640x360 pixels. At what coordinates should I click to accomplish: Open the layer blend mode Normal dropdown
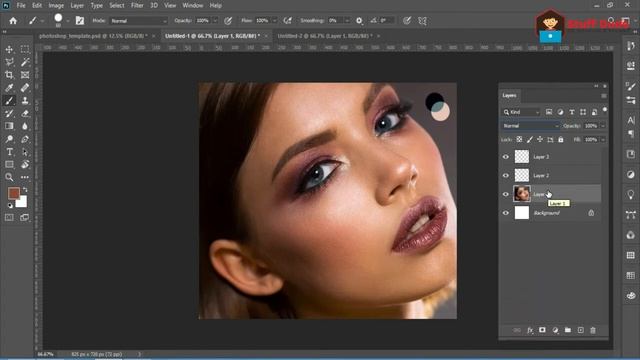click(531, 126)
